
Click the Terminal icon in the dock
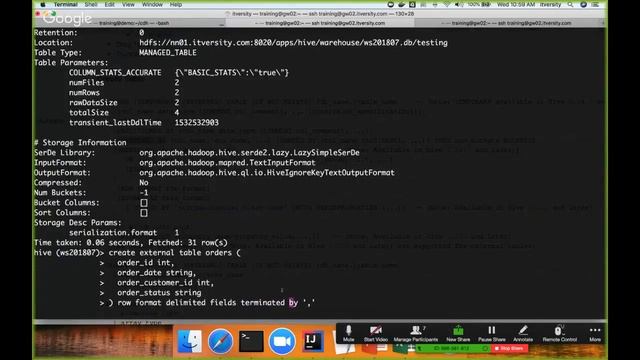click(x=251, y=341)
